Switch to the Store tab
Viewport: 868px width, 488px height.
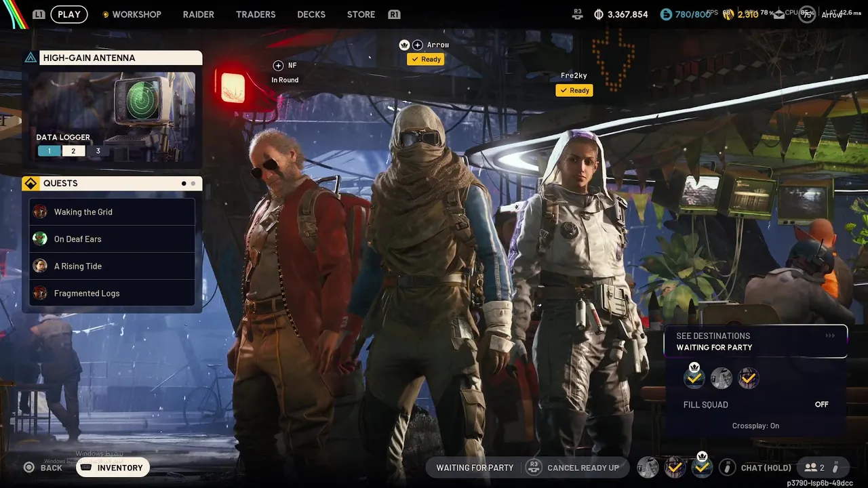point(361,14)
